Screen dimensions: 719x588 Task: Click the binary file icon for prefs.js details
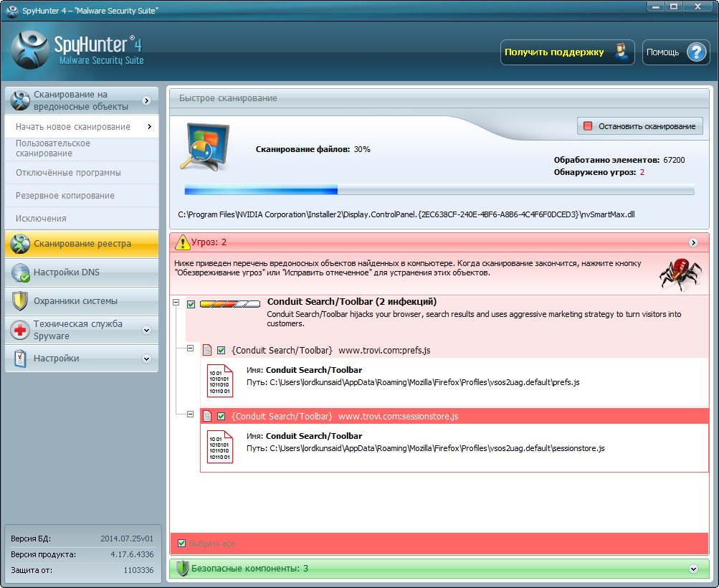click(x=219, y=381)
